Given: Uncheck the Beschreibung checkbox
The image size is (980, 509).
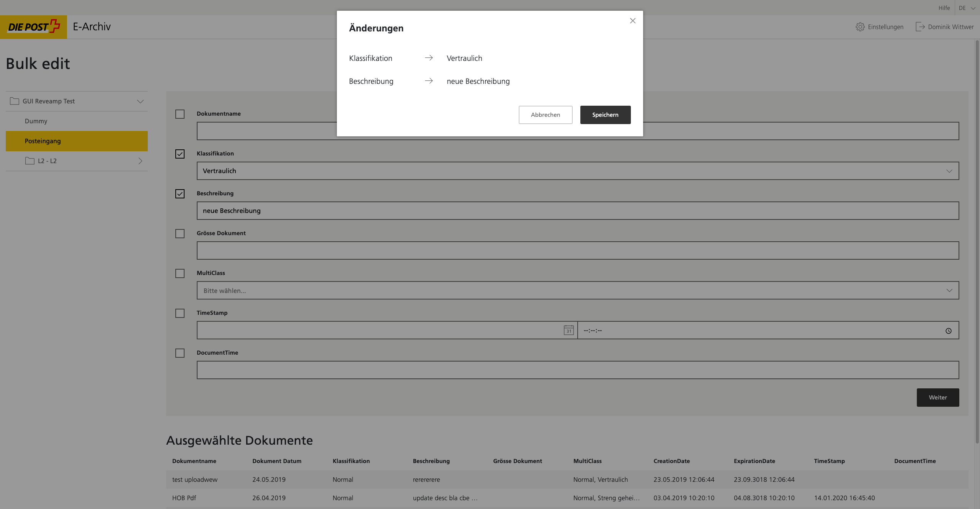Looking at the screenshot, I should pyautogui.click(x=180, y=194).
